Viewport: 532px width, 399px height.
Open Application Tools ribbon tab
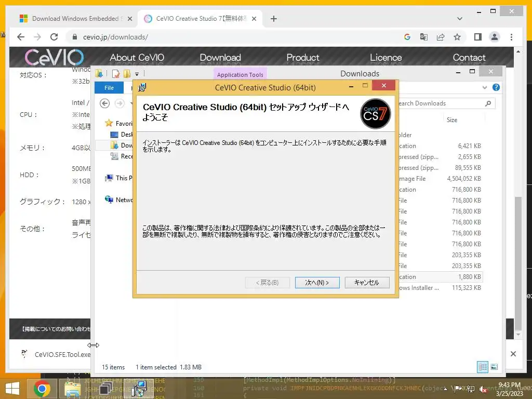[x=240, y=74]
